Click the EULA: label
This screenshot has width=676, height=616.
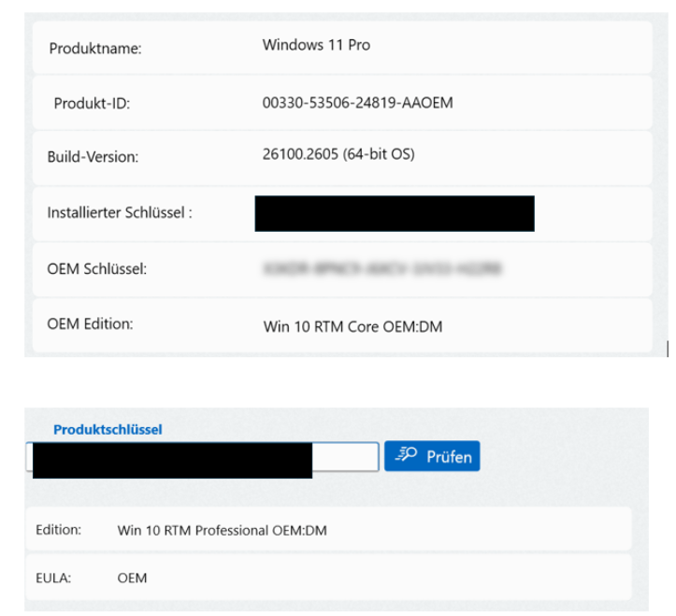click(x=53, y=578)
